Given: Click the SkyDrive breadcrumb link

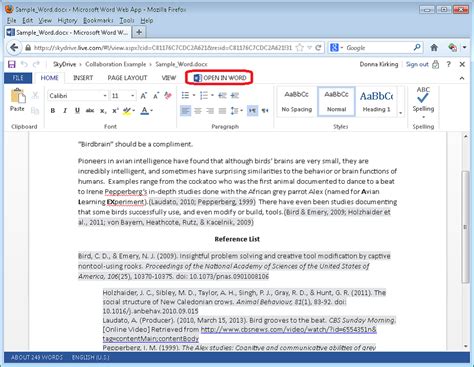Looking at the screenshot, I should [x=65, y=64].
